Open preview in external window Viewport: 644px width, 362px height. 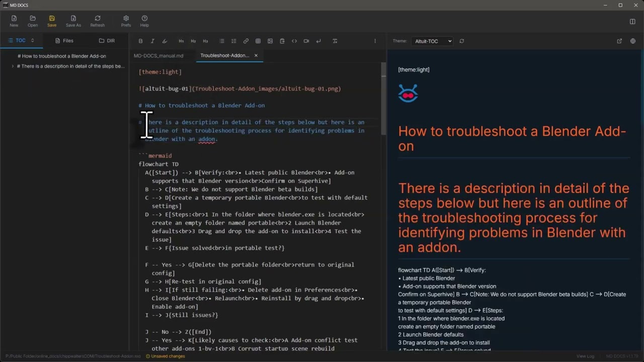(x=619, y=41)
